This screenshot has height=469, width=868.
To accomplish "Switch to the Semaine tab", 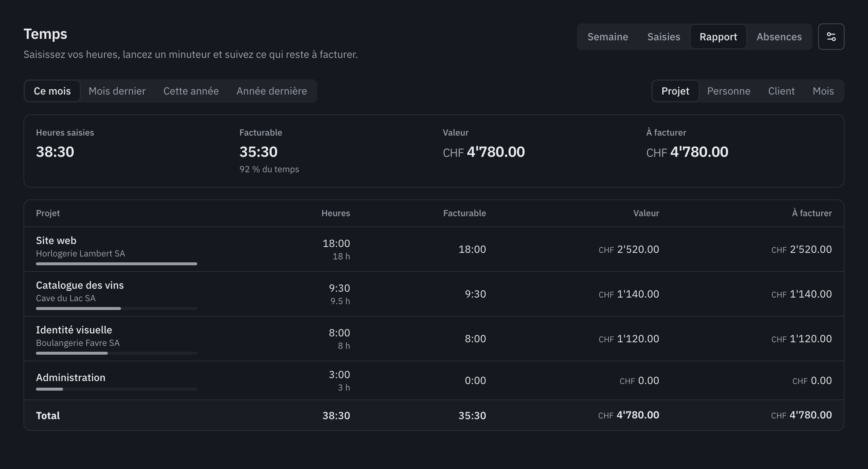I will [608, 37].
